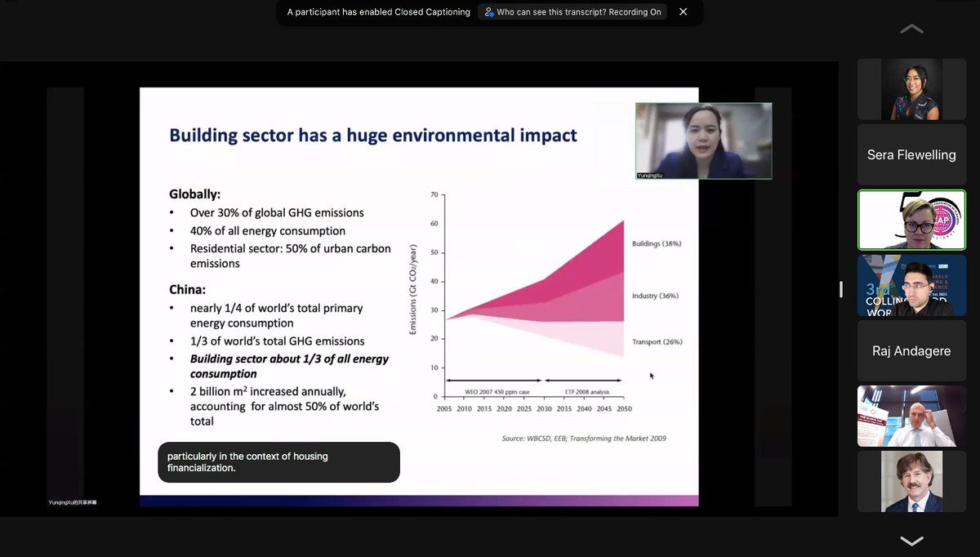This screenshot has width=980, height=557.
Task: Select Sera Flewelling participant tile
Action: click(911, 154)
